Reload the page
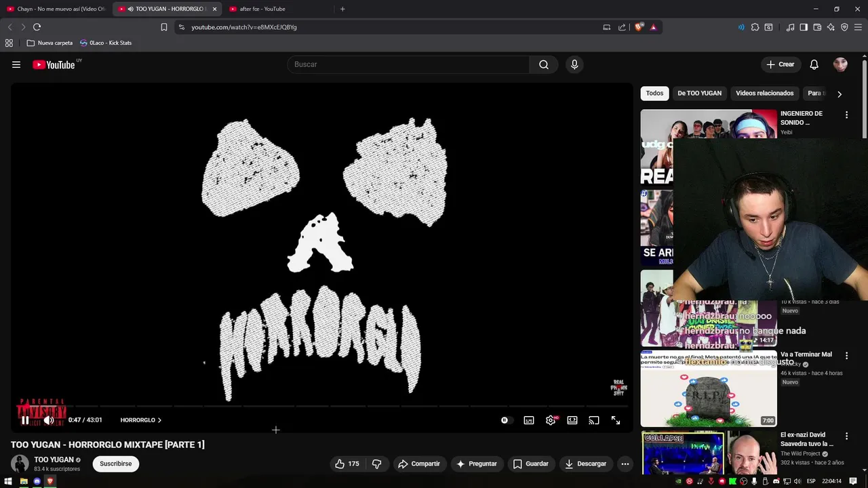Viewport: 868px width, 488px height. tap(37, 27)
